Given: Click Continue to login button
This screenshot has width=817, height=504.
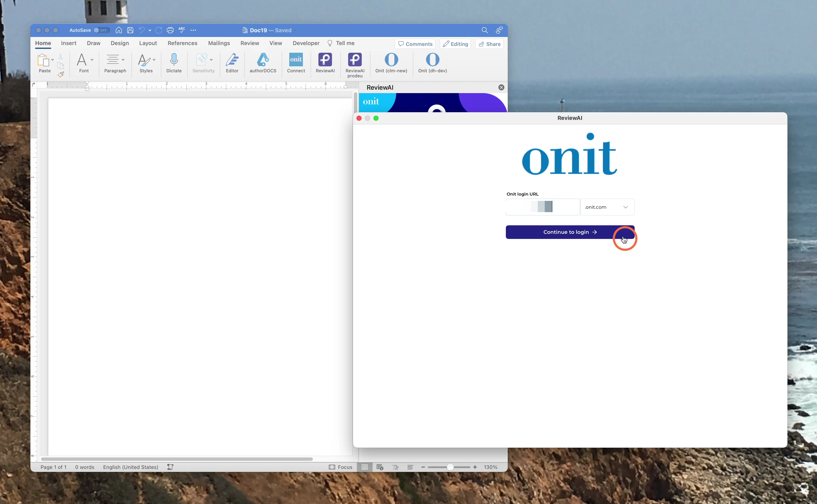Looking at the screenshot, I should [x=570, y=232].
